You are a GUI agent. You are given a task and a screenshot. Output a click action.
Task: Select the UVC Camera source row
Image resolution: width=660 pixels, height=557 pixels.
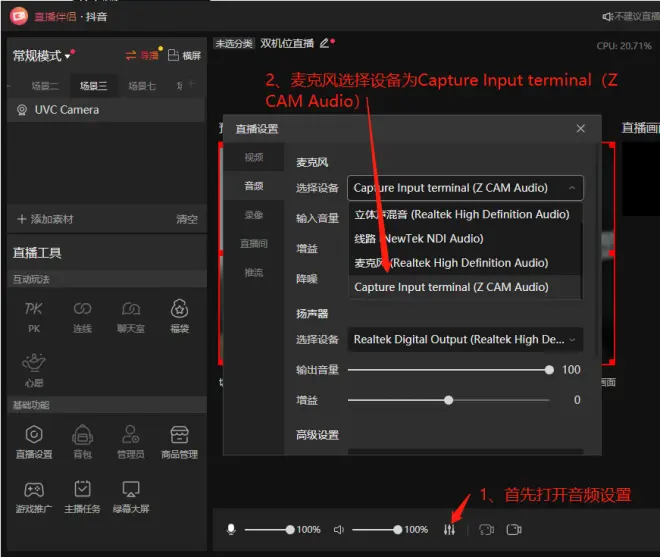tap(107, 110)
